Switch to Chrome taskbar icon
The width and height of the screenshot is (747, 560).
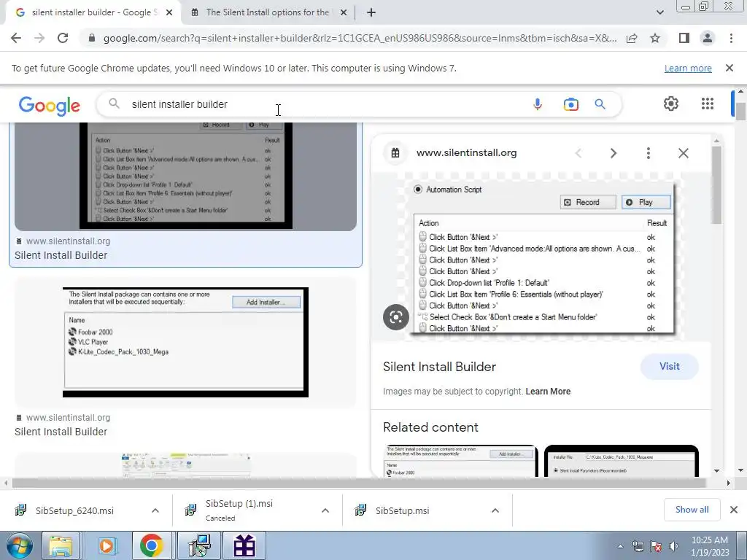(152, 545)
